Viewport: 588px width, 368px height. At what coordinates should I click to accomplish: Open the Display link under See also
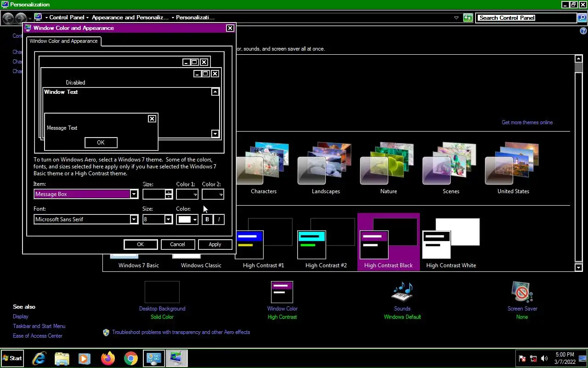pyautogui.click(x=21, y=316)
